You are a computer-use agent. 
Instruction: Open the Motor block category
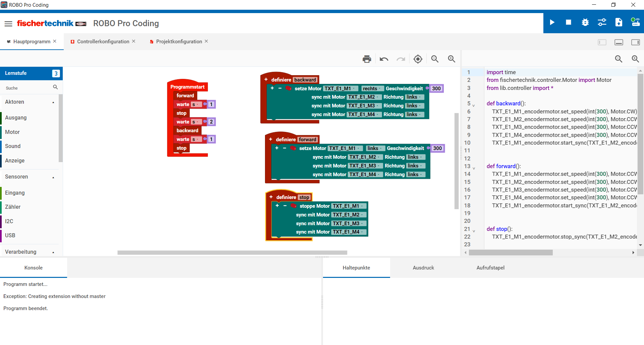(29, 132)
